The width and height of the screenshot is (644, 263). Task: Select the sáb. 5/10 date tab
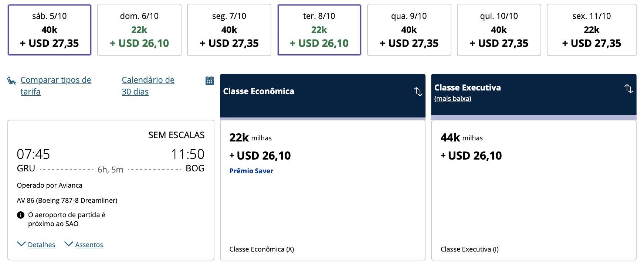tap(50, 30)
